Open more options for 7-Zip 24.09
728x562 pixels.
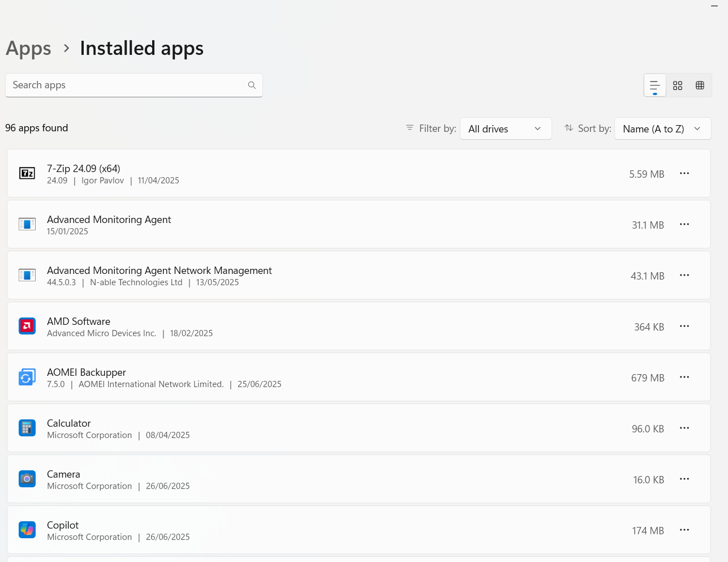(684, 173)
